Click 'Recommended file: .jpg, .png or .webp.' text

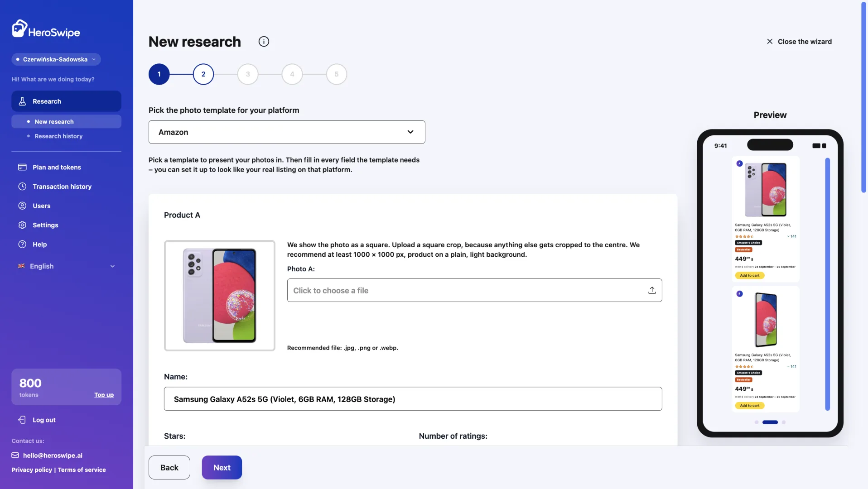point(342,348)
